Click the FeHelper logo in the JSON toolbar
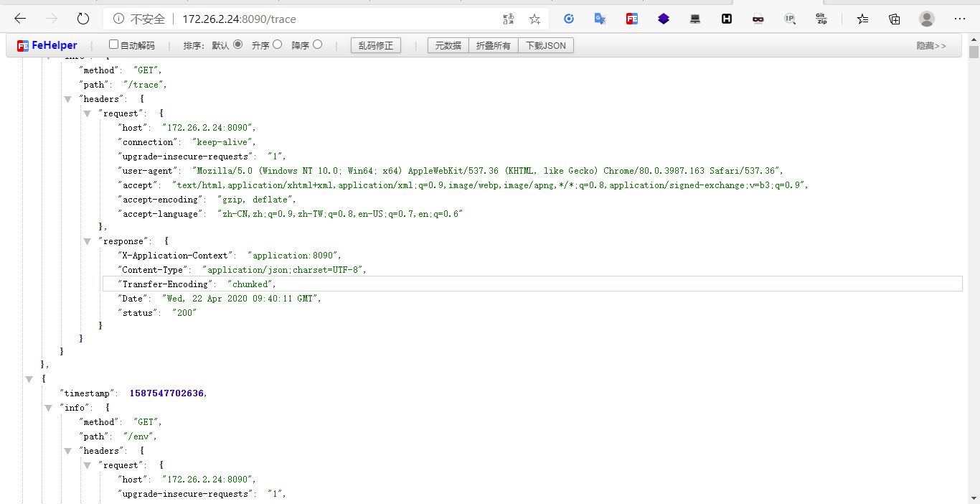980x504 pixels. [x=47, y=45]
